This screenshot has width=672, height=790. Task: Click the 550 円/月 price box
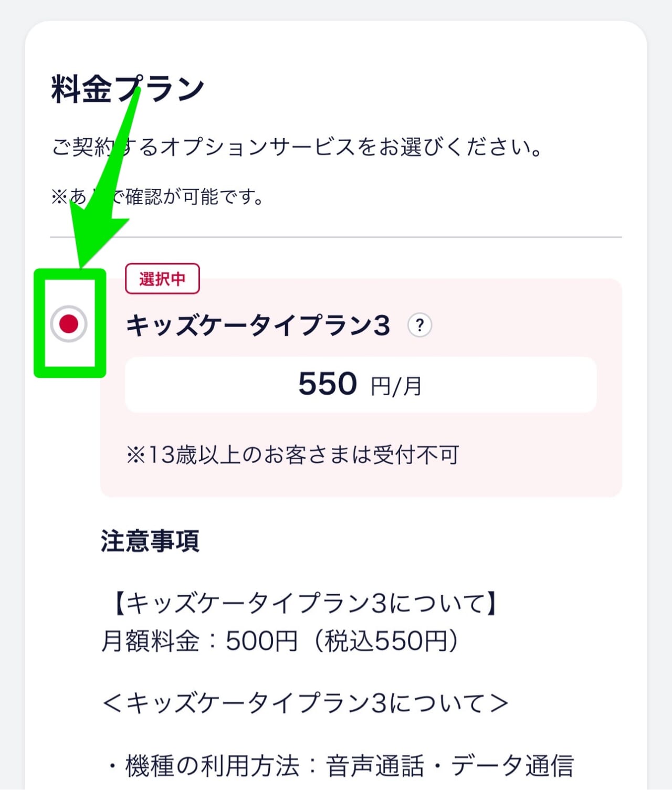click(361, 385)
